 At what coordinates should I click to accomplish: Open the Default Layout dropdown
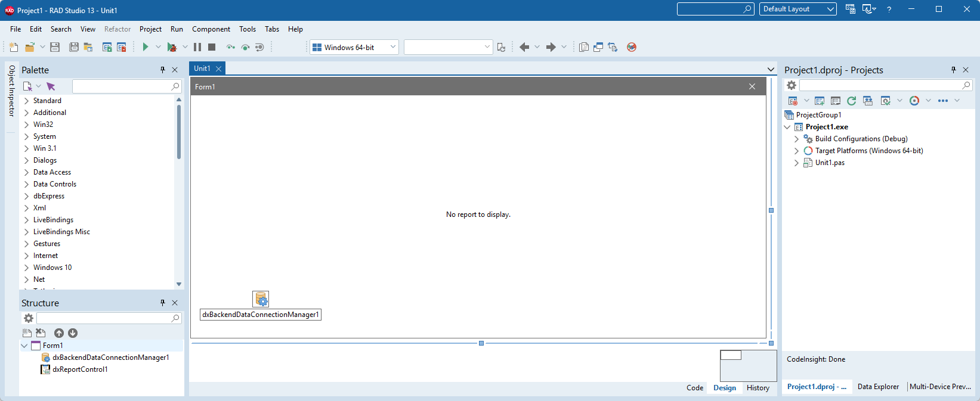click(x=831, y=9)
